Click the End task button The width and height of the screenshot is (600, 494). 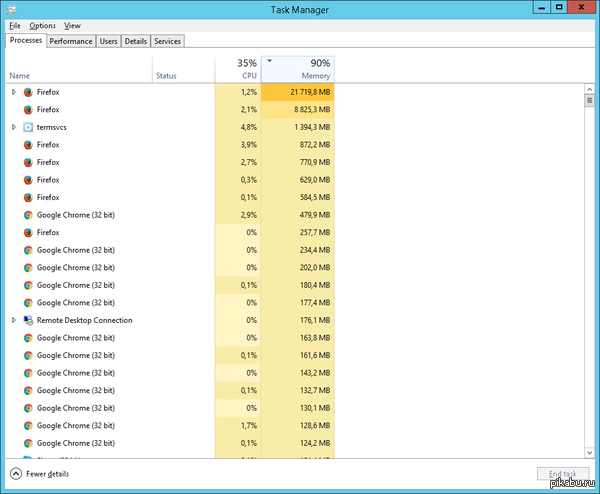[x=563, y=474]
